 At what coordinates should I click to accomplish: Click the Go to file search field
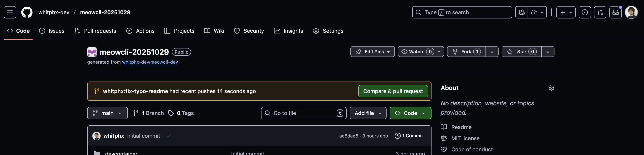point(304,113)
